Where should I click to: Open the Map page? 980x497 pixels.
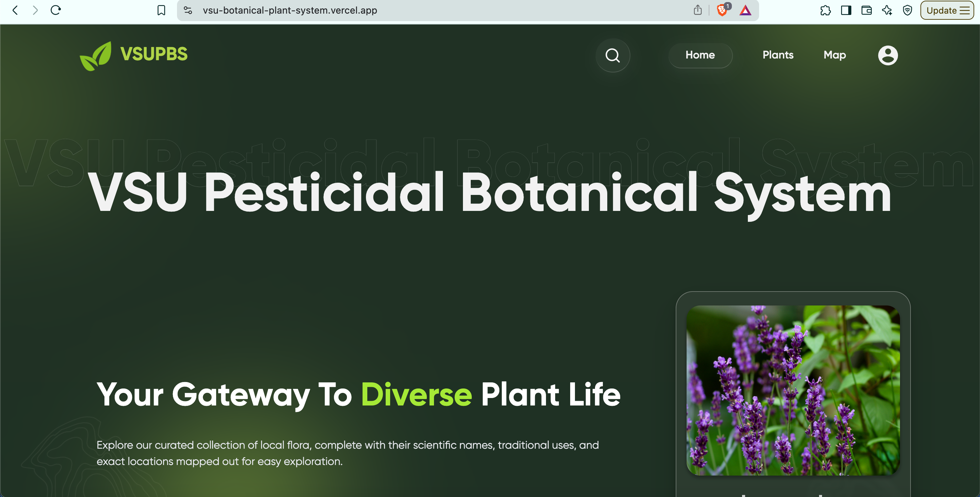coord(835,55)
